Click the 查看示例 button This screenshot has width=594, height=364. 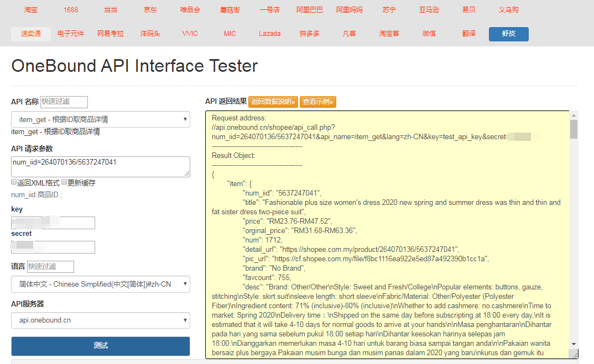click(318, 102)
